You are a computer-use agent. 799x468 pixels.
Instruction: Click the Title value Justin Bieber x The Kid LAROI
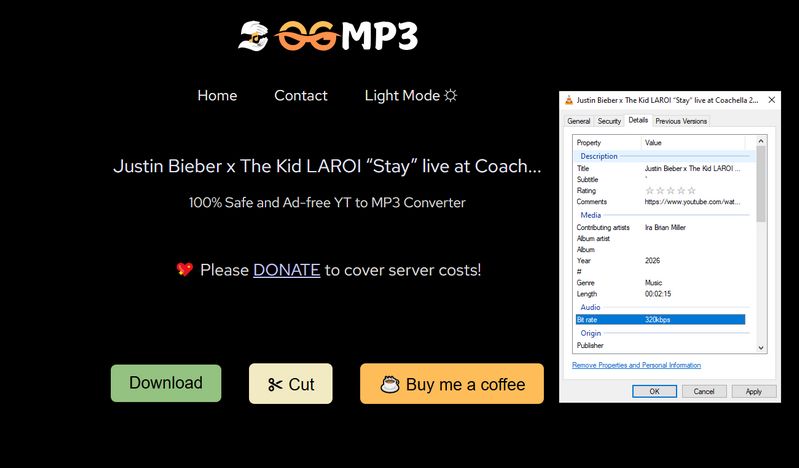(692, 168)
